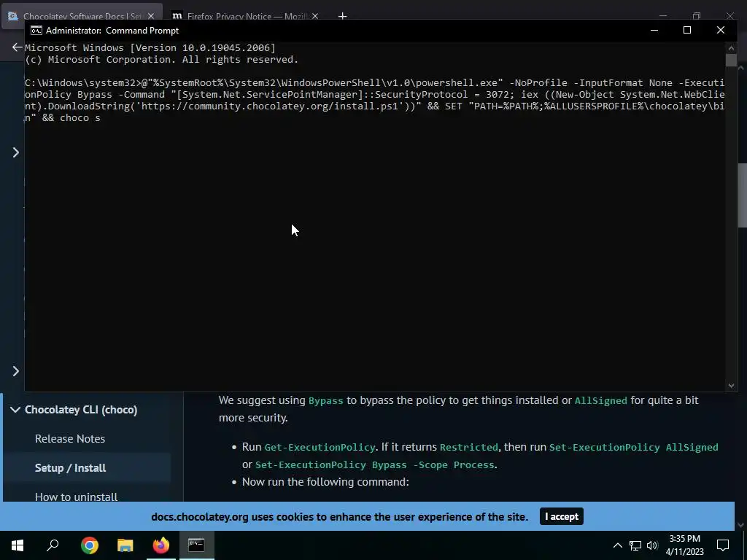Click the browser page scrollbar thumb
Image resolution: width=747 pixels, height=560 pixels.
click(x=741, y=197)
